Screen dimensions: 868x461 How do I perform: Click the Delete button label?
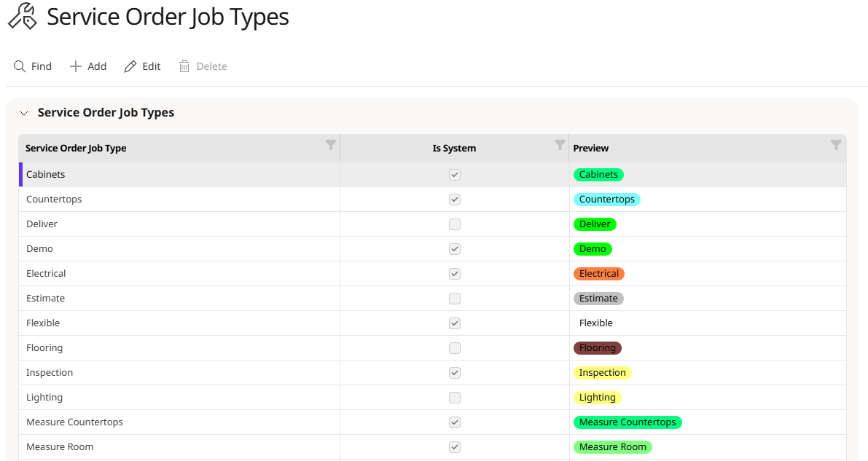pyautogui.click(x=211, y=66)
